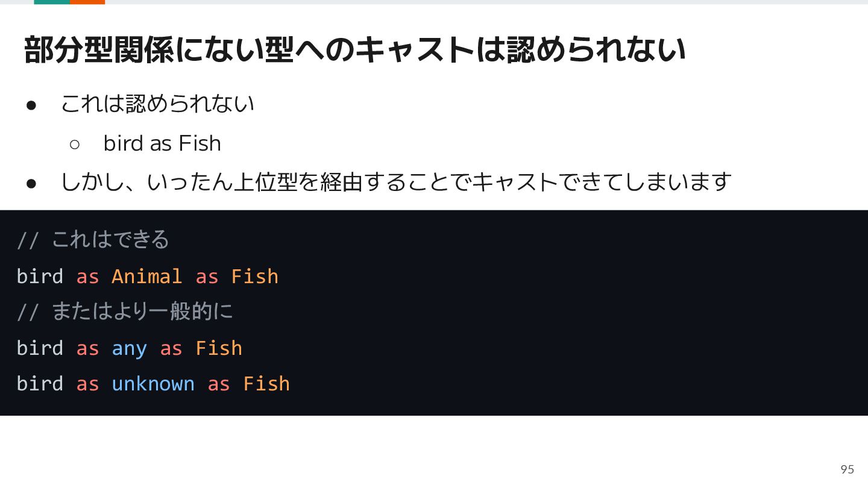Viewport: 868px width, 488px height.
Task: Click the orange progress bar segment at top
Action: point(87,2)
